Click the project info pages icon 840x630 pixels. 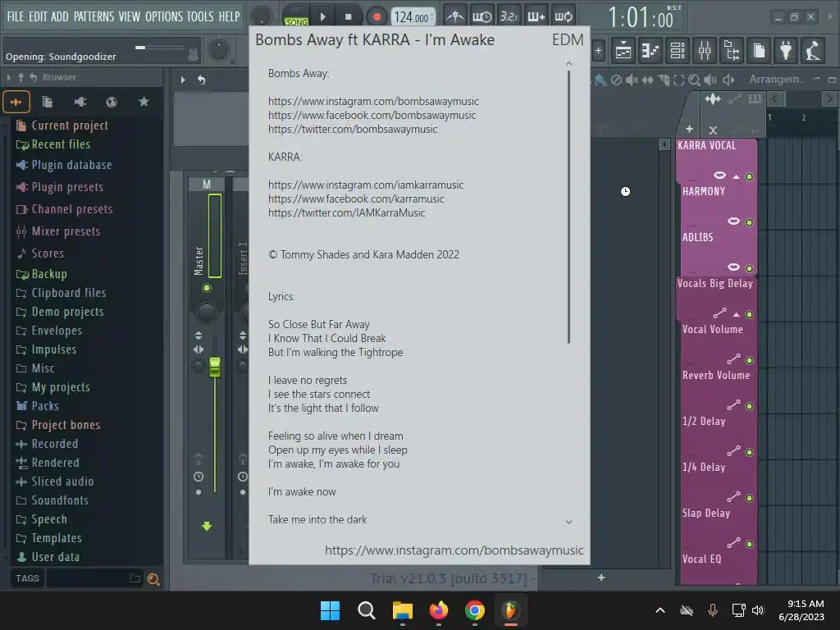[x=759, y=51]
